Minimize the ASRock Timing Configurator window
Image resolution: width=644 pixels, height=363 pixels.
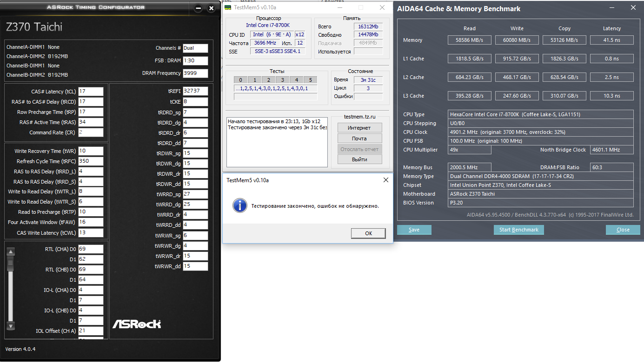point(199,8)
